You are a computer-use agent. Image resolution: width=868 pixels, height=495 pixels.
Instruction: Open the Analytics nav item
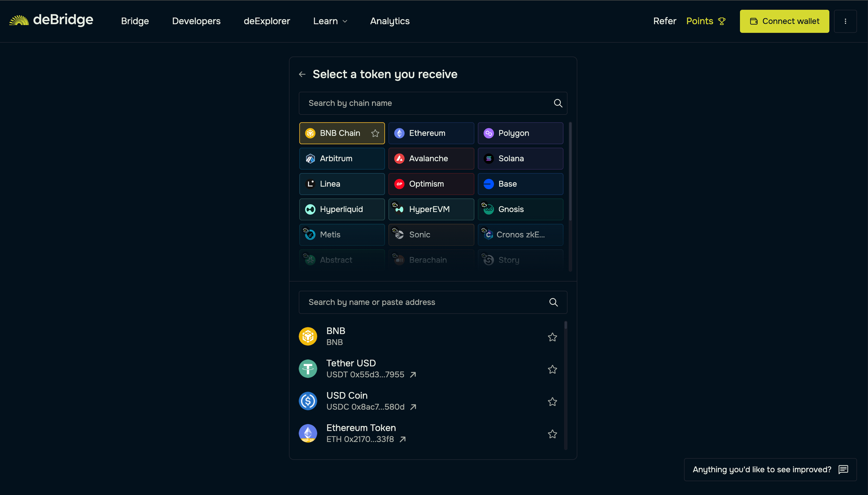point(390,21)
